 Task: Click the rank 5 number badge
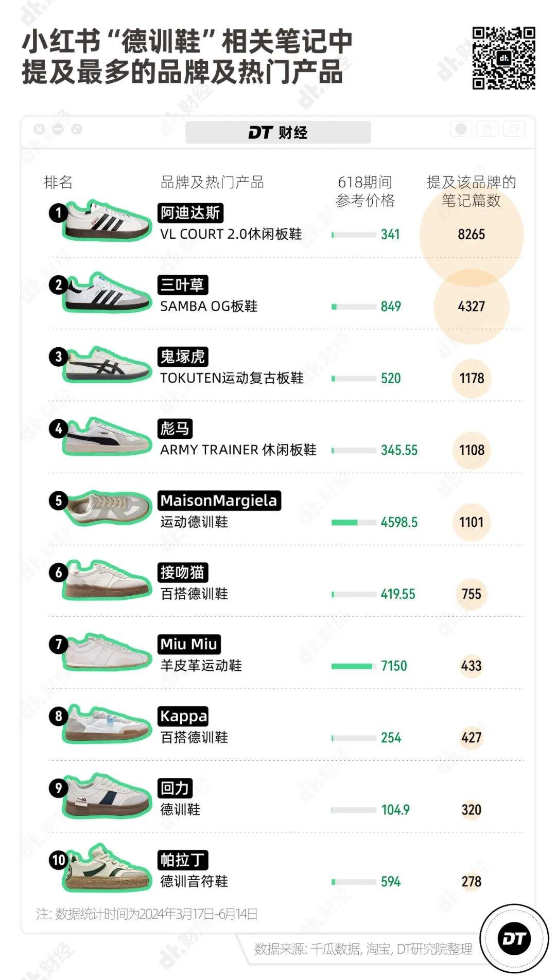click(x=58, y=501)
